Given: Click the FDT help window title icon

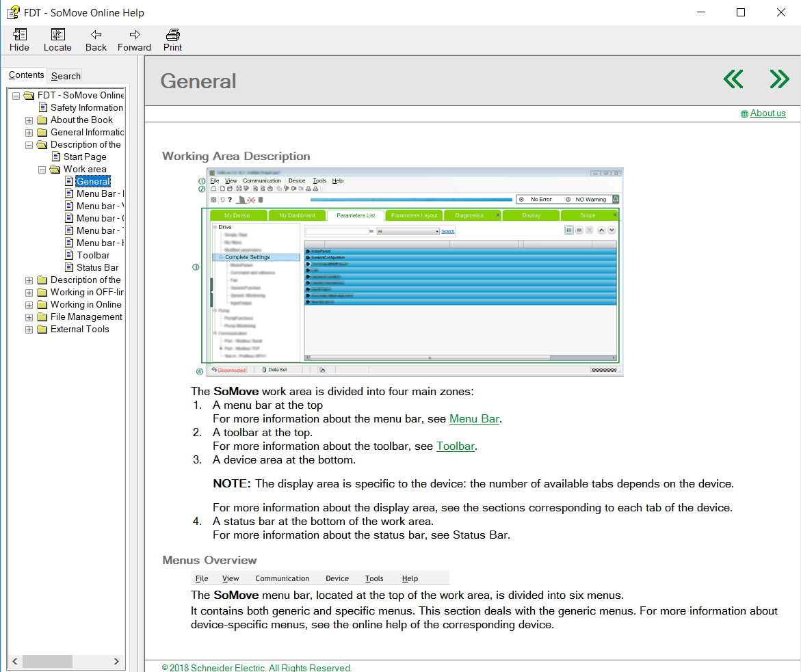Looking at the screenshot, I should click(x=13, y=12).
